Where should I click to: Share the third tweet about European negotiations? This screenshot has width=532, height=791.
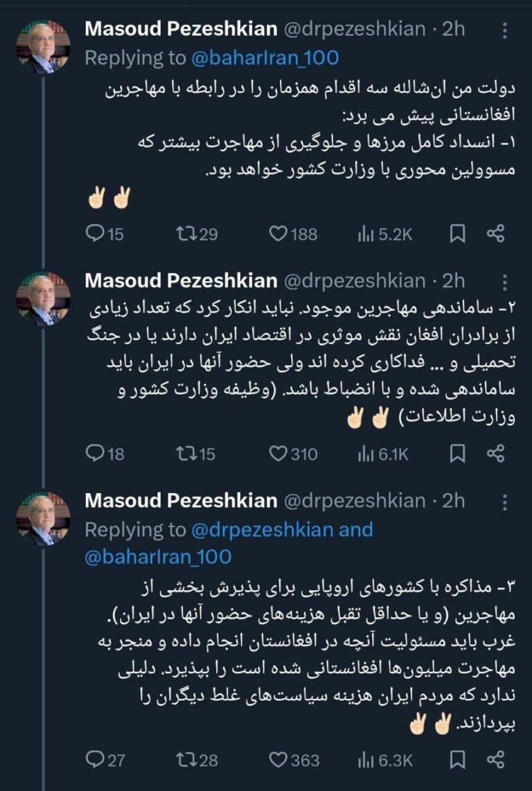pyautogui.click(x=496, y=760)
